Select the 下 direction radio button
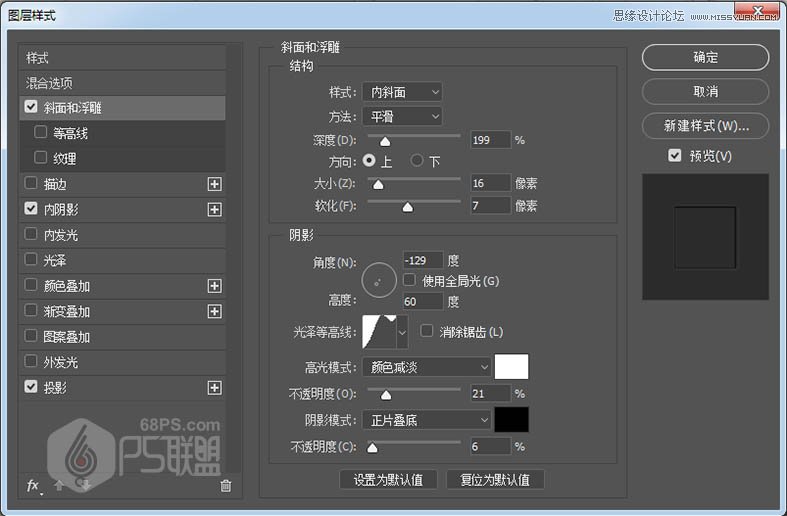Screen dimensions: 787x516 point(417,161)
